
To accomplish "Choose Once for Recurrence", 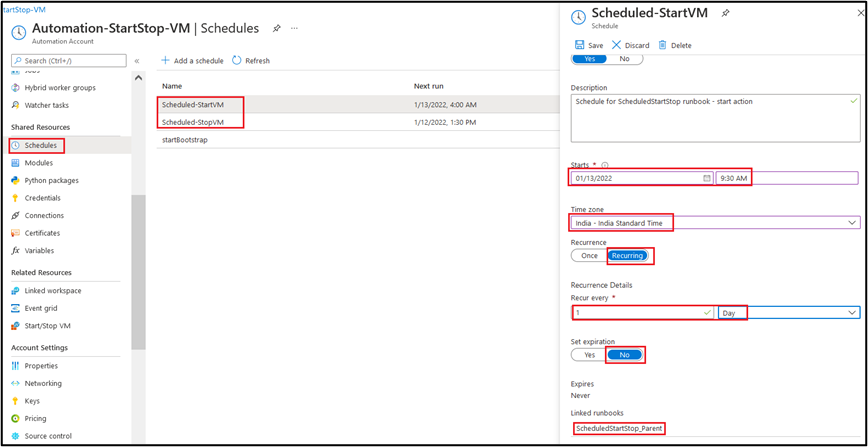I will point(589,256).
